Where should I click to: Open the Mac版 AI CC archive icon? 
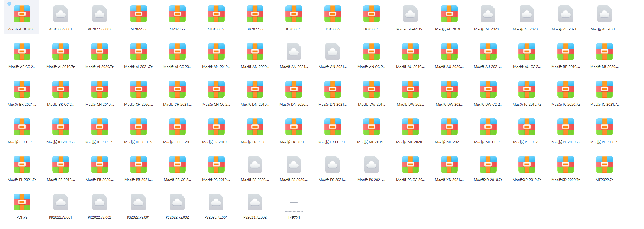click(x=177, y=51)
